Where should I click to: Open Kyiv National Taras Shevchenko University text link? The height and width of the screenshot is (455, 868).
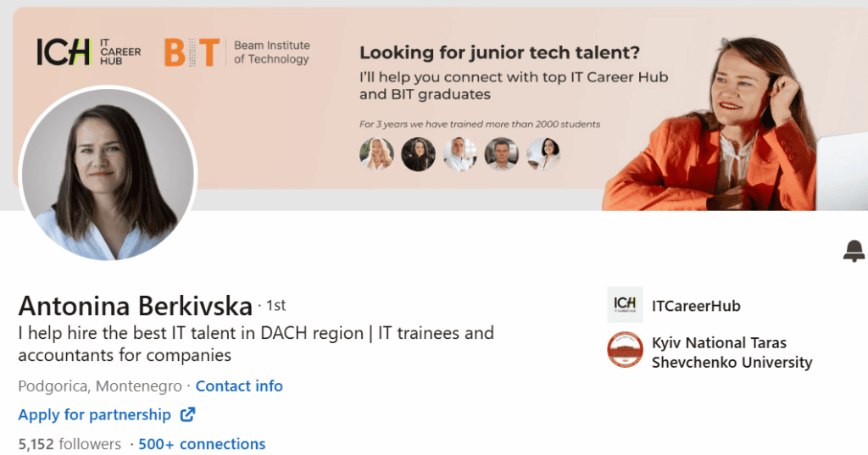731,352
